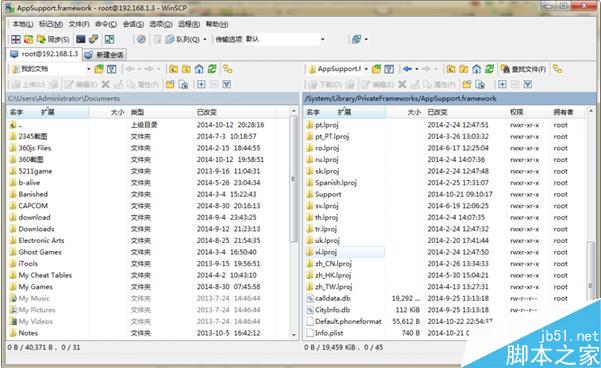Click the filter icon beside 我的文档 dropdown
This screenshot has width=601, height=368.
point(112,69)
